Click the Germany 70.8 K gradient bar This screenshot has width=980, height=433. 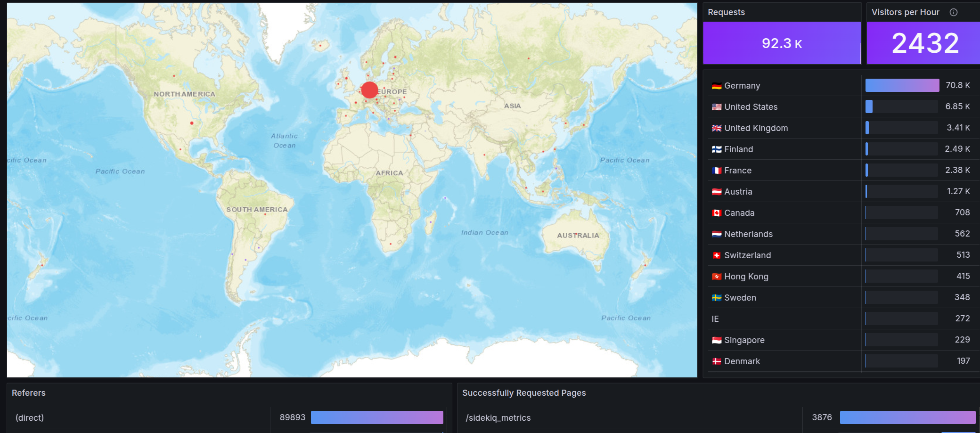click(902, 85)
